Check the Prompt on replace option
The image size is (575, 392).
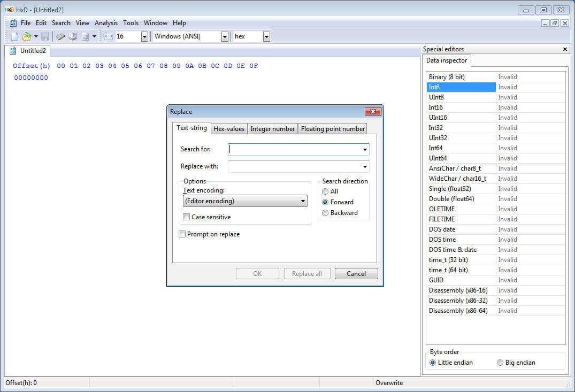(x=182, y=234)
